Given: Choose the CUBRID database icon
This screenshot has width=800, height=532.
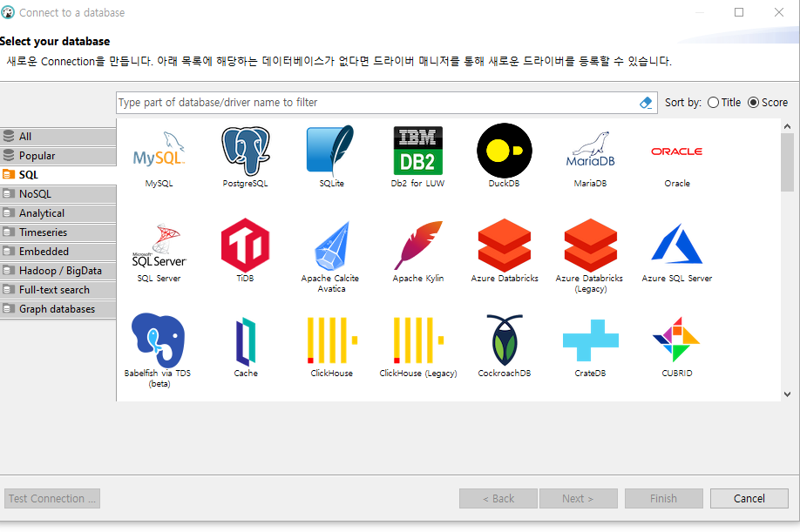Looking at the screenshot, I should tap(676, 340).
